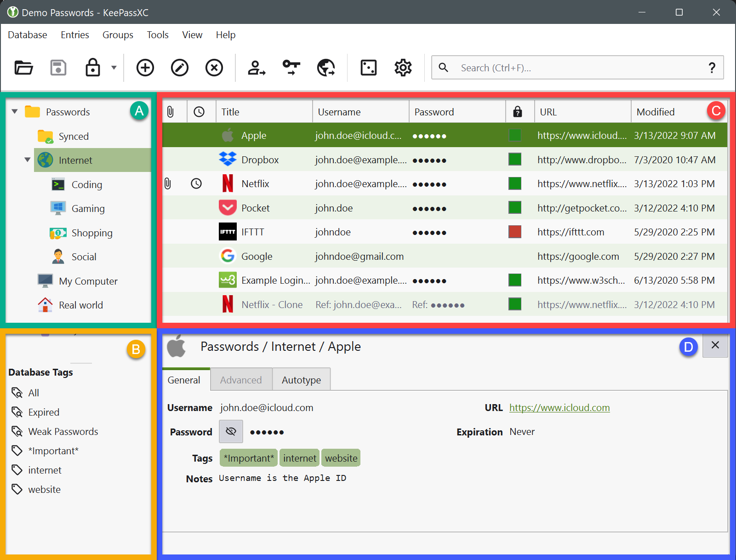This screenshot has height=560, width=736.
Task: Click into the Search input field
Action: tap(575, 68)
